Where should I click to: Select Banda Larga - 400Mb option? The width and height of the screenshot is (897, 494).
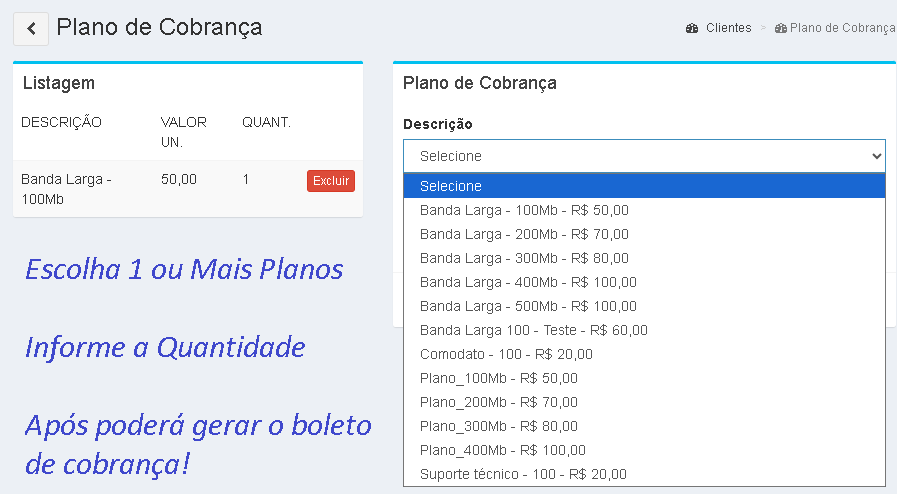coord(528,282)
